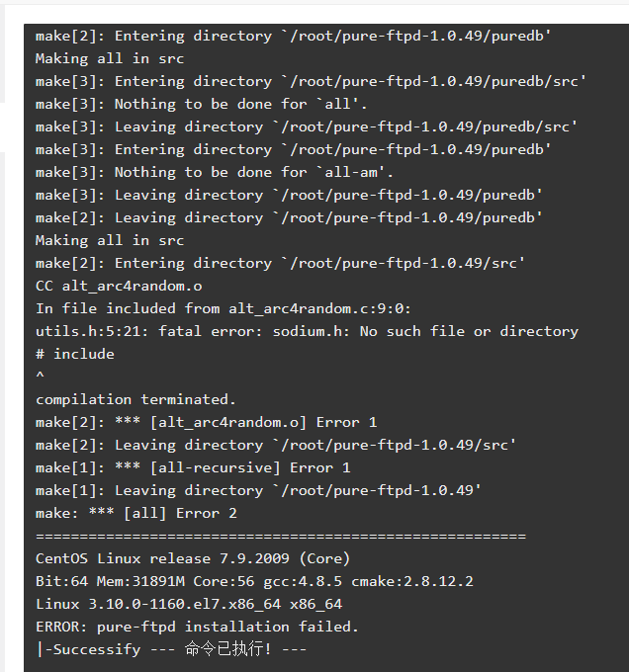Click the 'compilation terminated.' line
The height and width of the screenshot is (672, 629).
coord(135,399)
